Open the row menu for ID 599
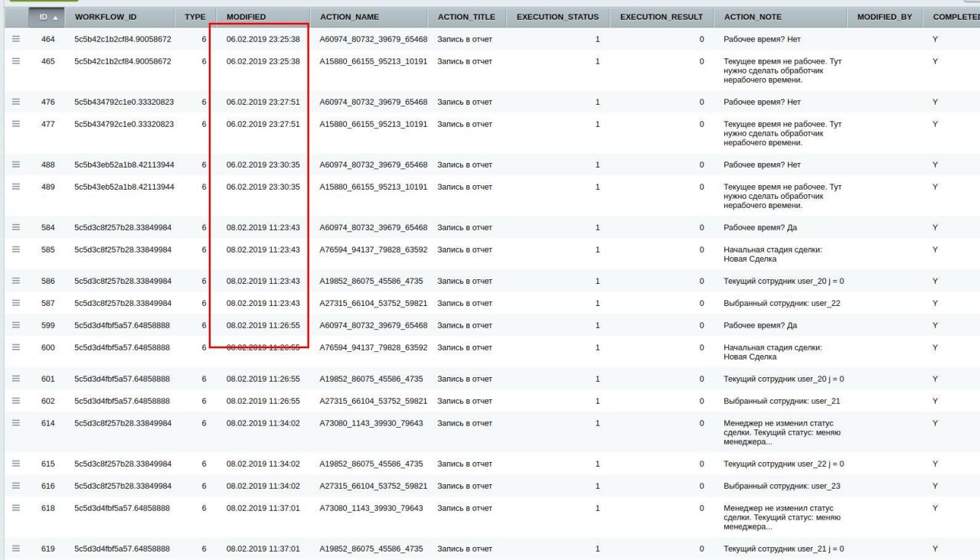This screenshot has width=980, height=560. [x=15, y=324]
